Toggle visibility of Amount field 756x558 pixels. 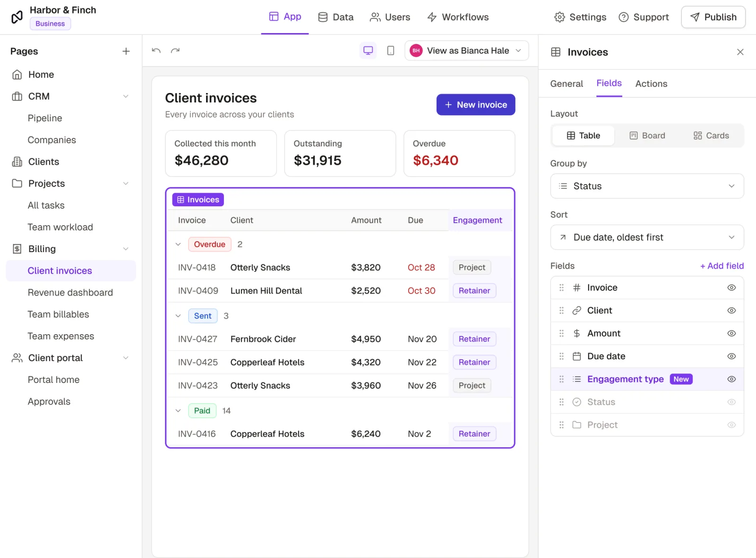[x=731, y=333]
